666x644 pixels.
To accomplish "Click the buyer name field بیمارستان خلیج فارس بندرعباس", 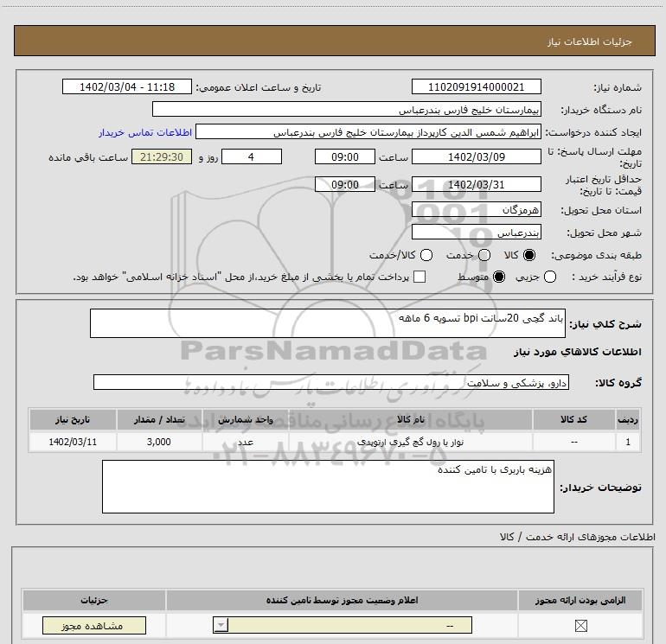I will click(347, 110).
